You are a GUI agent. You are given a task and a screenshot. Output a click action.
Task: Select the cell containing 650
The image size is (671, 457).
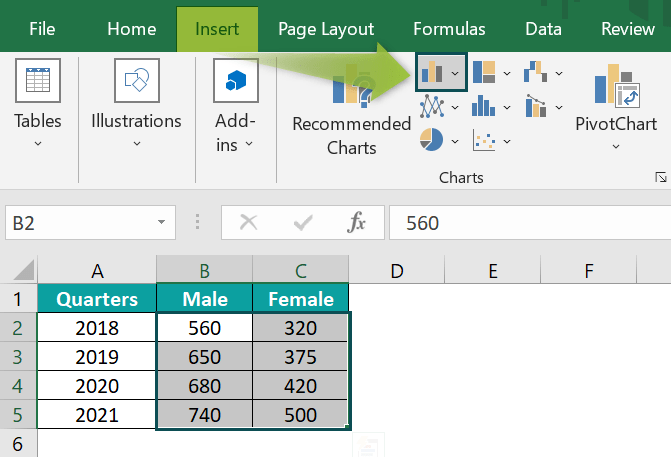click(205, 356)
